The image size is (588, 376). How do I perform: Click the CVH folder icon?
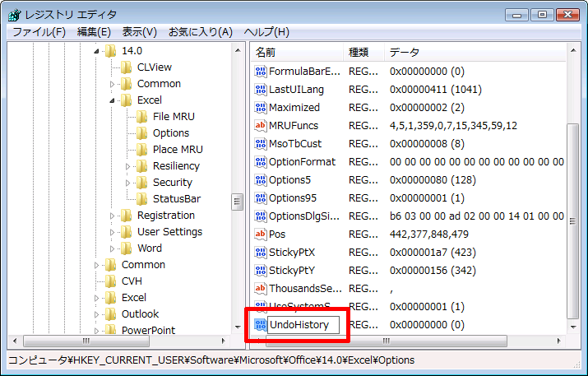[x=111, y=281]
